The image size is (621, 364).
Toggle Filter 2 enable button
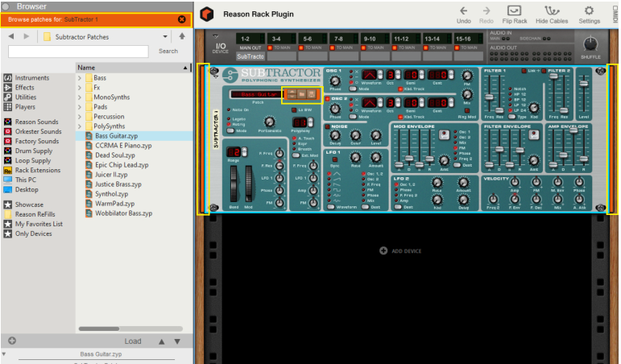pos(544,71)
